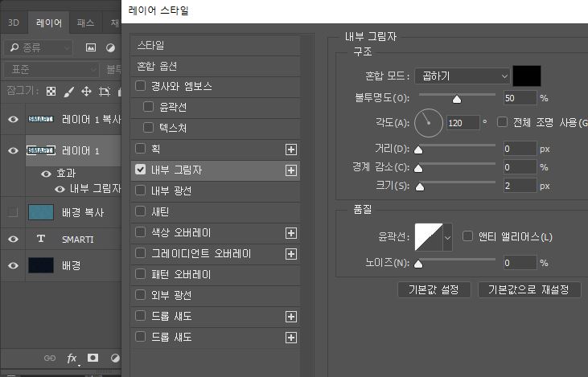Viewport: 588px width, 377px height.
Task: Enable 패턴 오버레이 checkbox
Action: [x=140, y=274]
